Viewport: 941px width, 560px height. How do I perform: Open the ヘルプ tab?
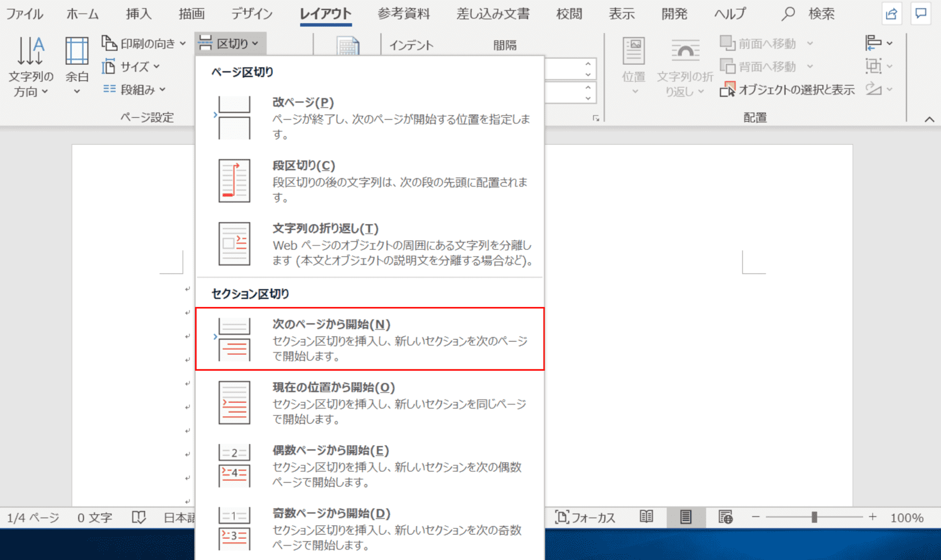(730, 13)
